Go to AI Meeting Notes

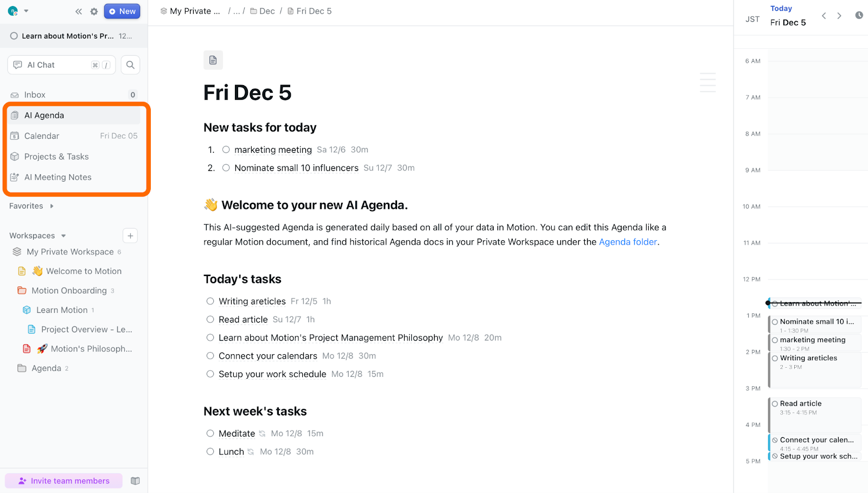pos(58,177)
